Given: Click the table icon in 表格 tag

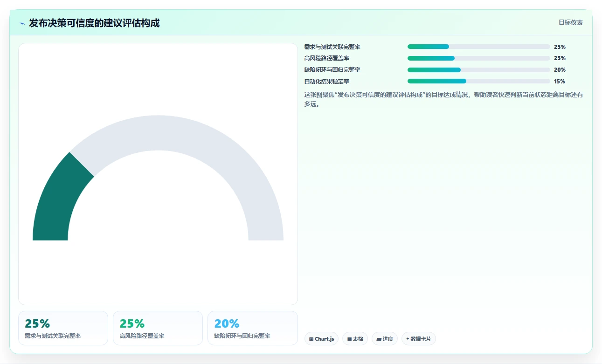Looking at the screenshot, I should click(x=349, y=339).
